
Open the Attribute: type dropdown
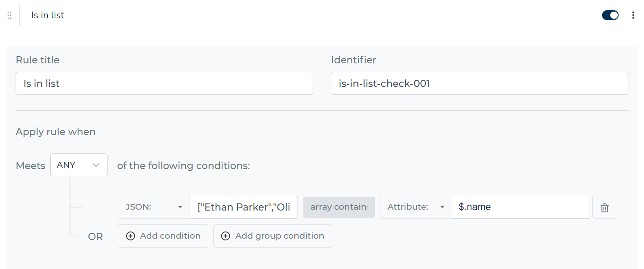[416, 207]
